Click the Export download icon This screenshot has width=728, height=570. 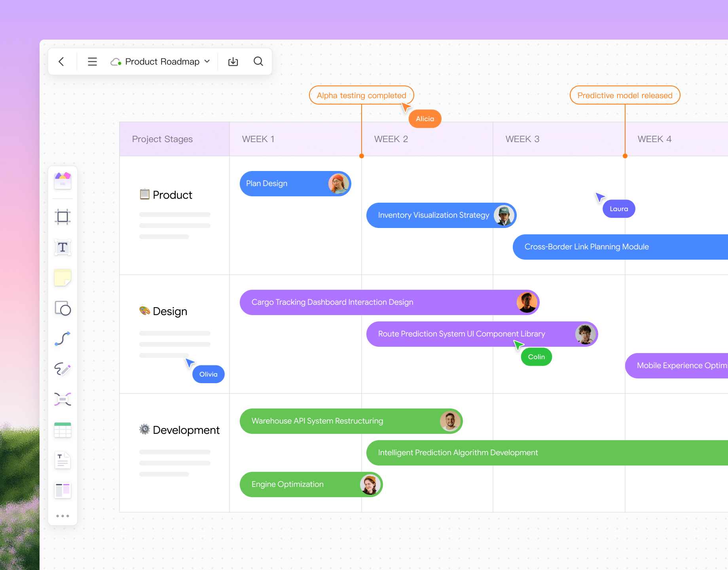point(233,61)
